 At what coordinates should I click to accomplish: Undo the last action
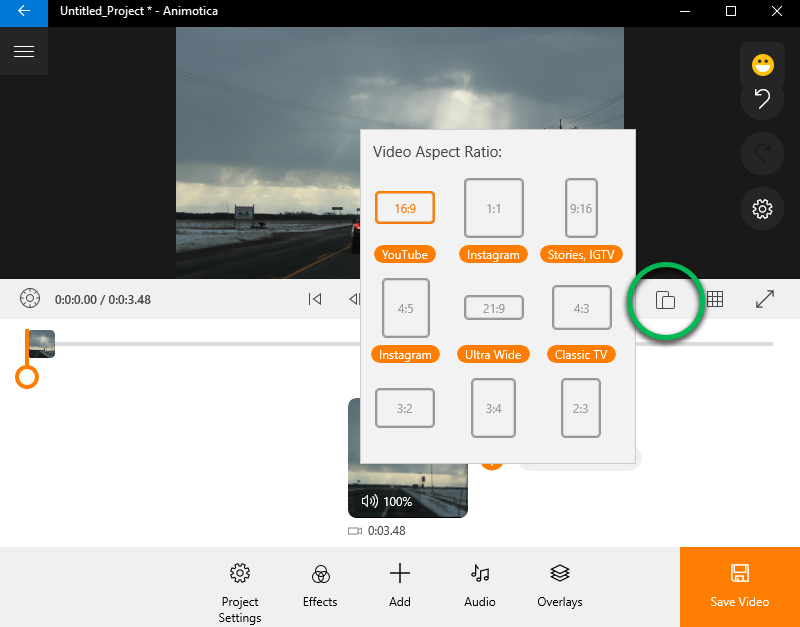pos(762,98)
